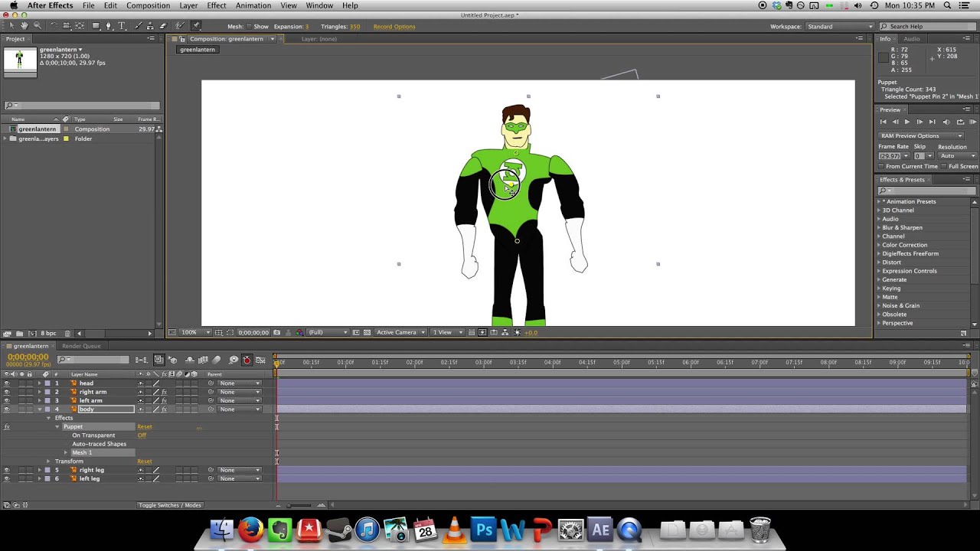Viewport: 980px width, 551px height.
Task: Hide the left leg layer
Action: coord(7,478)
